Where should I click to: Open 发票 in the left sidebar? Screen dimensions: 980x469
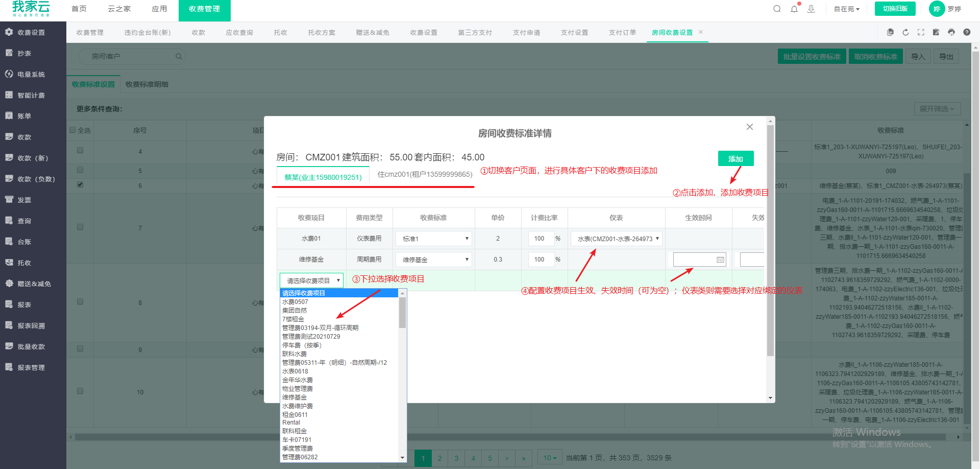pyautogui.click(x=24, y=200)
